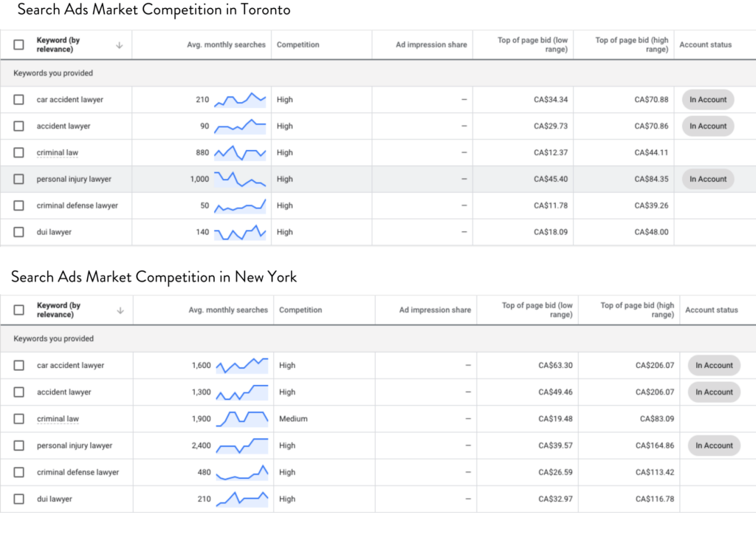Click sort arrow in New York Keyword column
756x535 pixels.
point(119,310)
